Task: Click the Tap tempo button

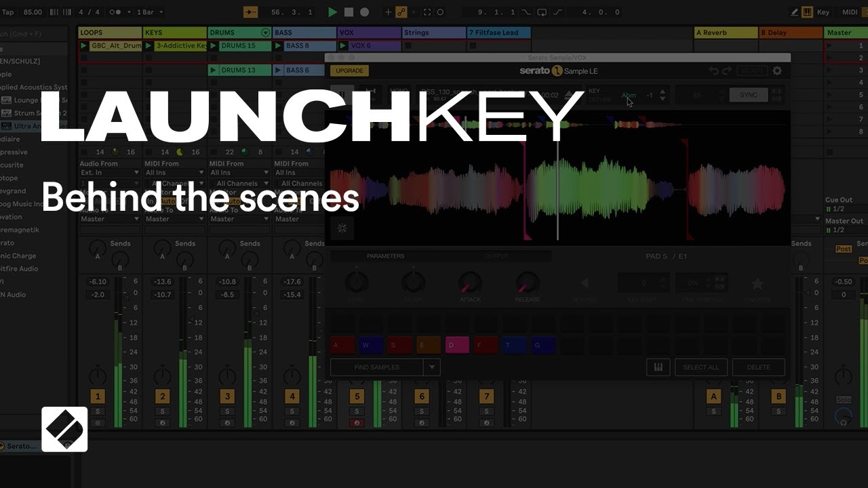Action: tap(7, 12)
